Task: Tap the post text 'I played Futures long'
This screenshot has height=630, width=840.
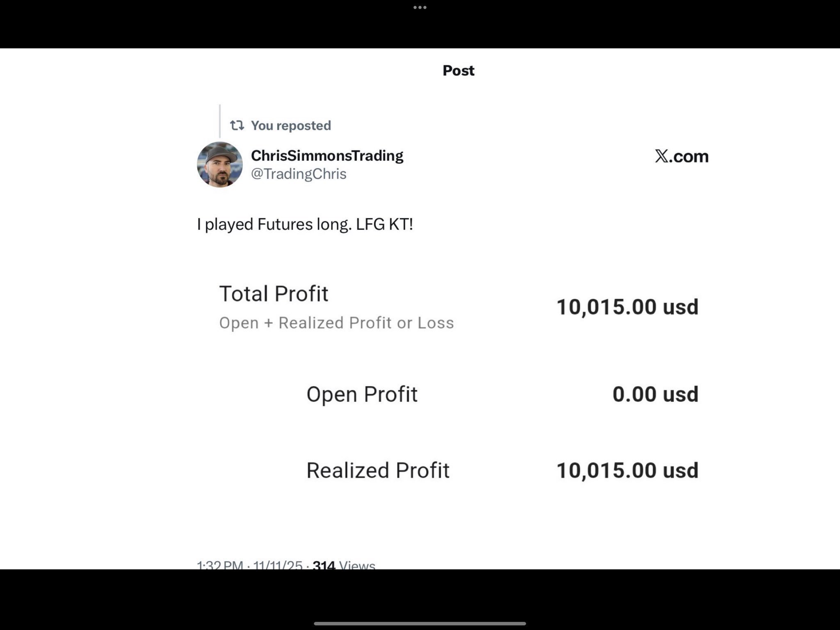Action: pos(274,224)
